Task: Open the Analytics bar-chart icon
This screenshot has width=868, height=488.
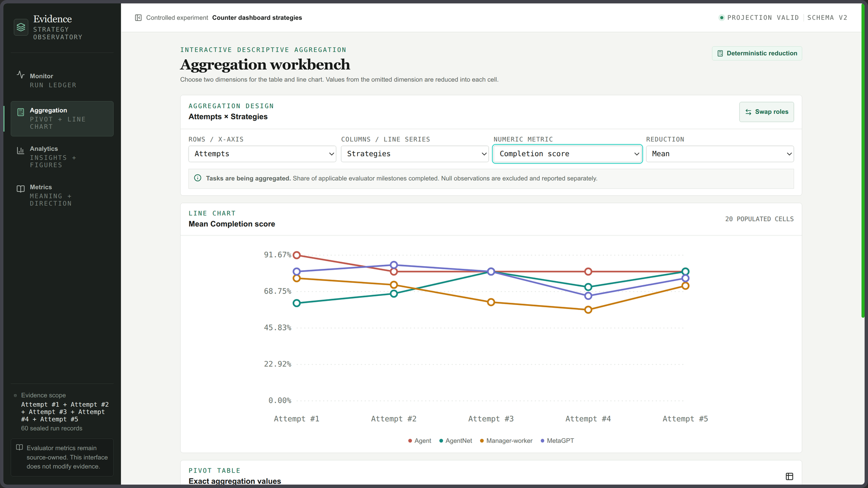Action: pyautogui.click(x=20, y=150)
